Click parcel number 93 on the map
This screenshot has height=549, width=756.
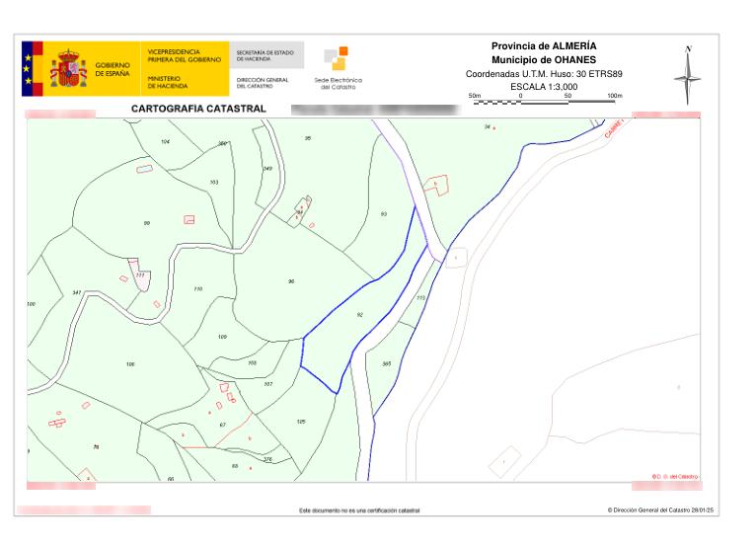point(384,213)
